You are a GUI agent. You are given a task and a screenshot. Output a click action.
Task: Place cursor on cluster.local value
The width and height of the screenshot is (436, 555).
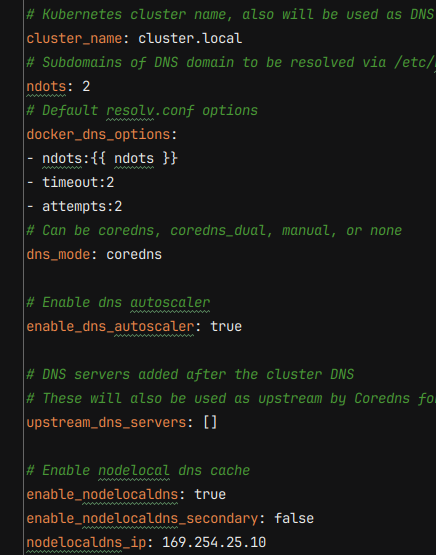click(190, 38)
